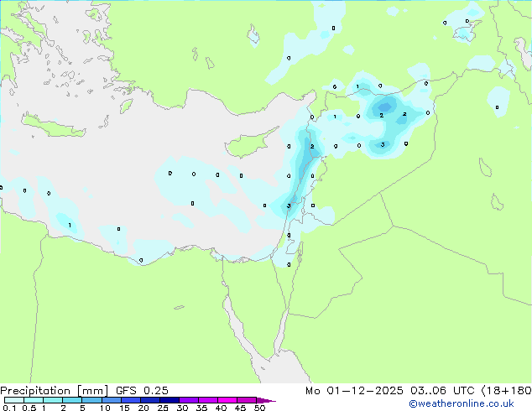Click the 'GFS 0.25' model label
The height and width of the screenshot is (411, 532).
click(x=142, y=391)
